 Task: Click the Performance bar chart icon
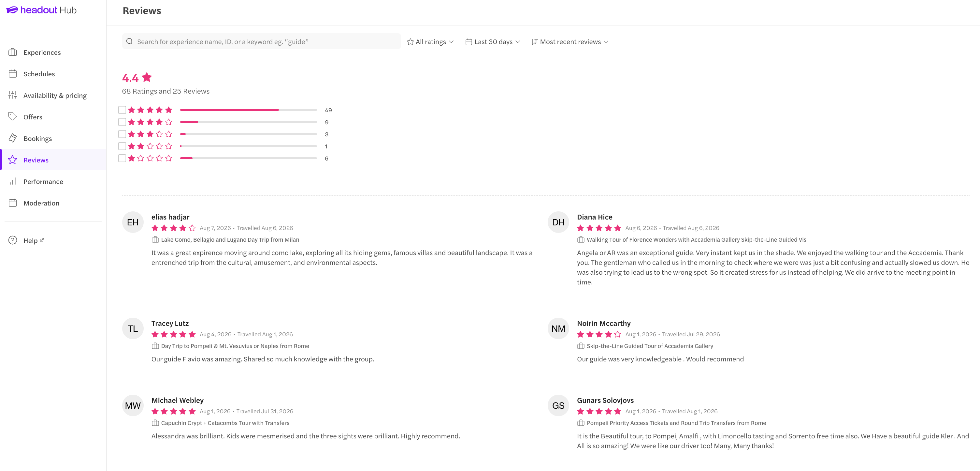tap(13, 181)
